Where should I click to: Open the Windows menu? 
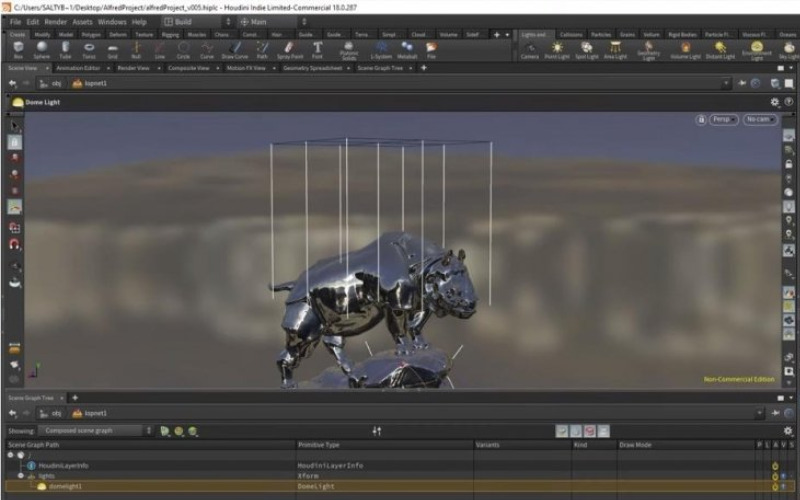pyautogui.click(x=112, y=22)
